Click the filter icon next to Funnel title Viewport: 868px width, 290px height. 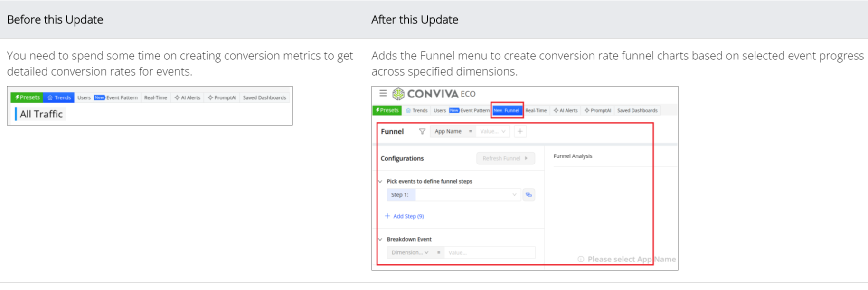click(x=422, y=132)
